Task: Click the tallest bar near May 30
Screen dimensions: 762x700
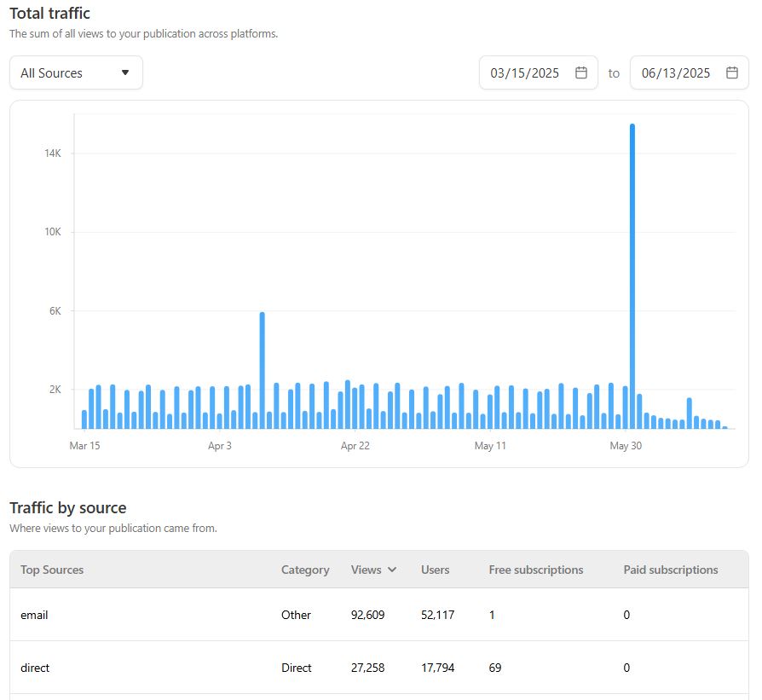Action: click(x=632, y=273)
